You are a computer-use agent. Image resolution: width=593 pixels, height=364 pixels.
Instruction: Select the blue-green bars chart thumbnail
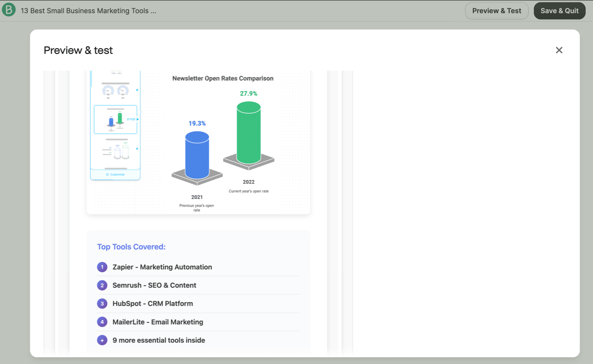click(115, 120)
